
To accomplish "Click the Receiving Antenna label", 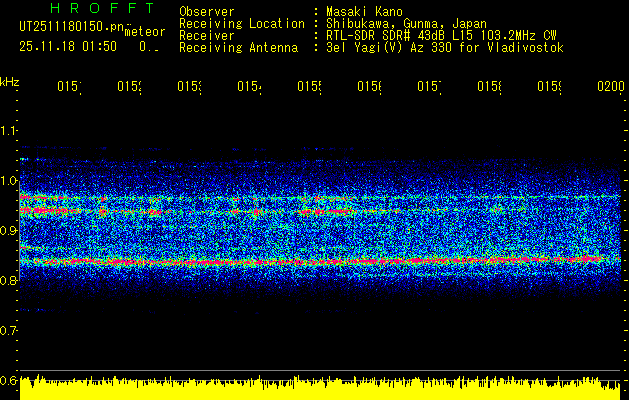I will [239, 48].
